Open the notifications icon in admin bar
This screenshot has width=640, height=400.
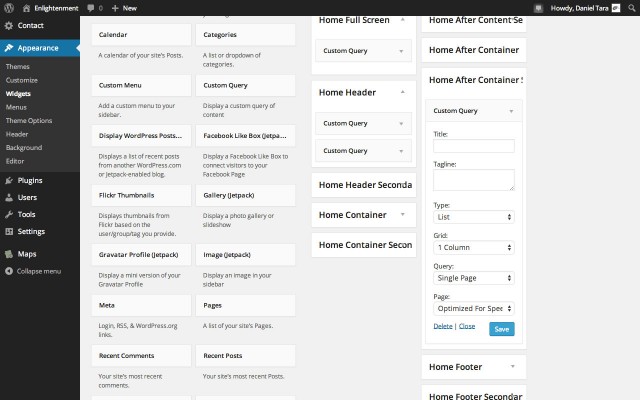pos(538,8)
